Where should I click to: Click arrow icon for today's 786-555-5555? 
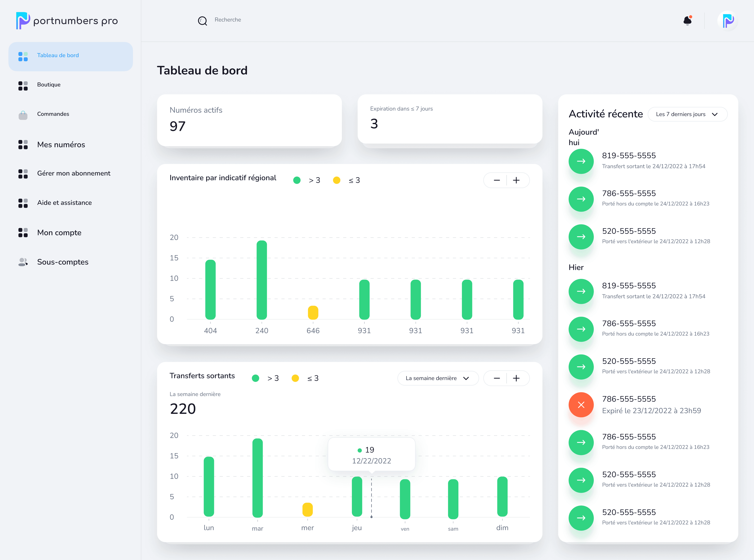tap(581, 199)
